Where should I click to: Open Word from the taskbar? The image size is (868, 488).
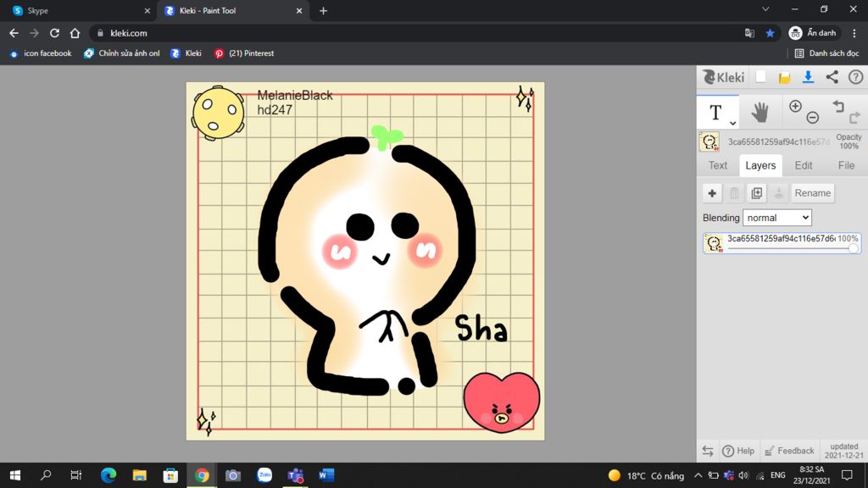click(x=326, y=475)
